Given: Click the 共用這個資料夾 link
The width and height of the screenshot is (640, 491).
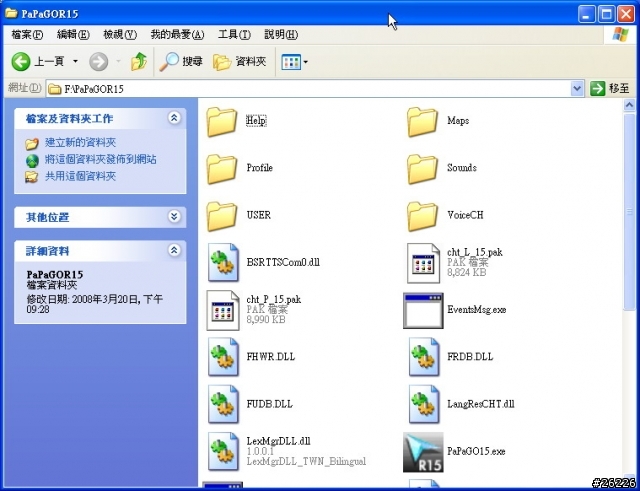Looking at the screenshot, I should tap(80, 176).
